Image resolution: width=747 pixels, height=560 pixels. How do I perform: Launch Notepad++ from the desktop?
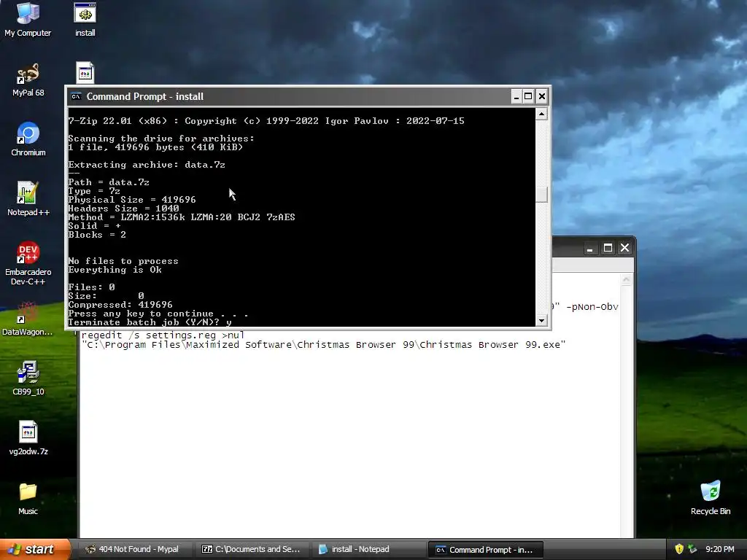(28, 199)
